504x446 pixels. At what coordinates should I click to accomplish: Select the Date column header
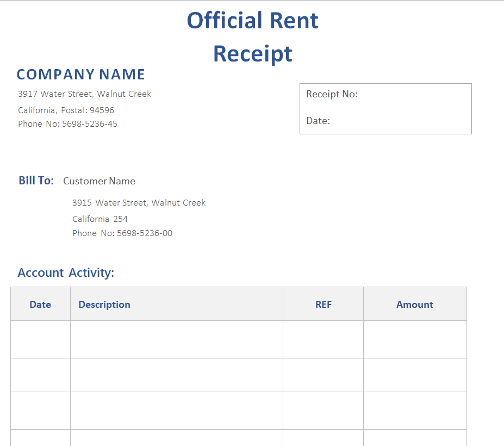(40, 305)
